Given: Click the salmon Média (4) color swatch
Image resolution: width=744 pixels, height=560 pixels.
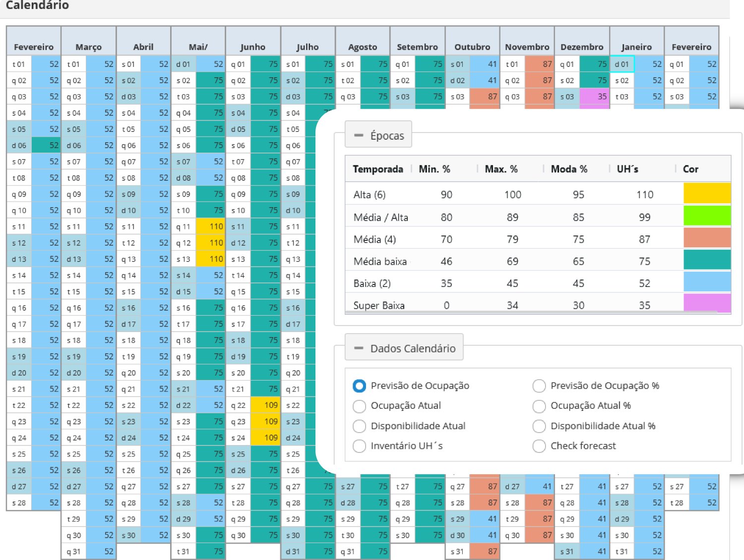Looking at the screenshot, I should coord(707,237).
